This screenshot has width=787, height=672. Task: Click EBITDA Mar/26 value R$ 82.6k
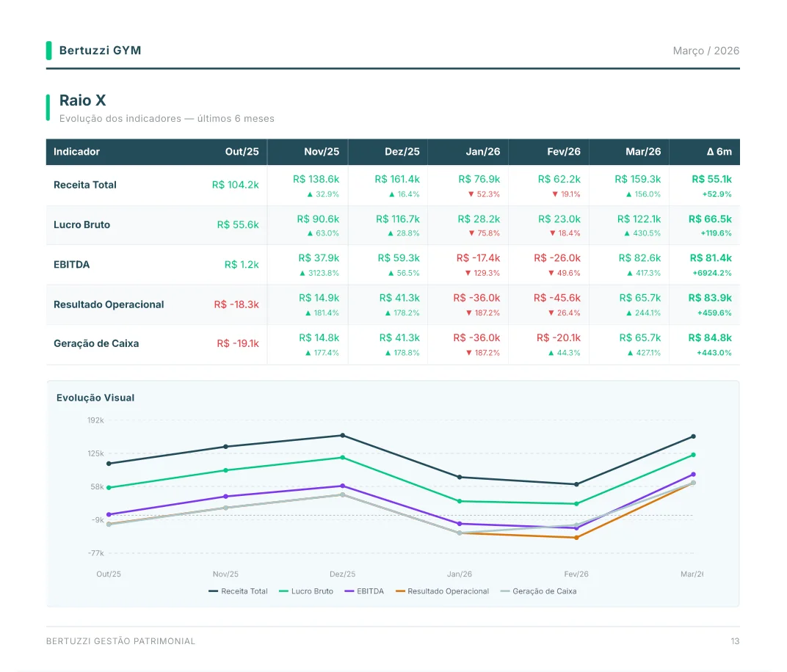click(640, 258)
